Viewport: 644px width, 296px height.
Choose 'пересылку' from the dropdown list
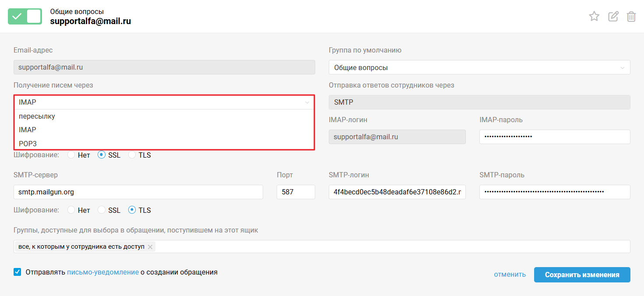37,116
